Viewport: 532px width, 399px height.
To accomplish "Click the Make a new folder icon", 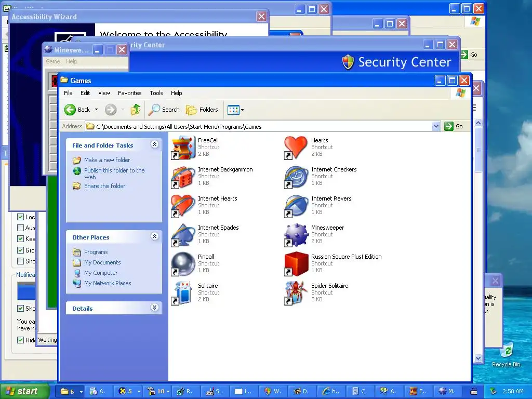I will (77, 160).
